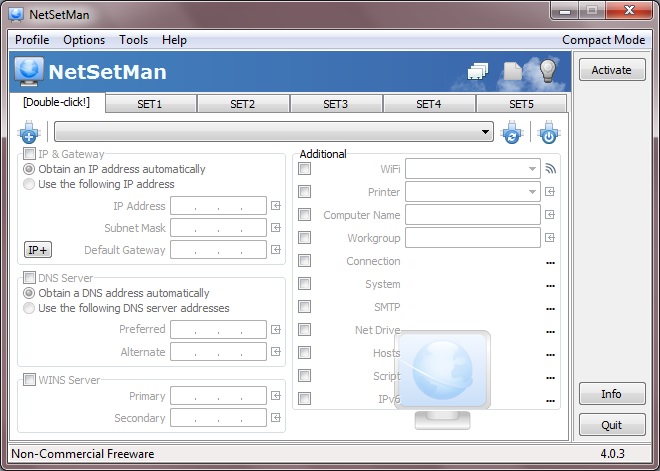Click the get-current arrow beside Default Gateway

point(276,250)
